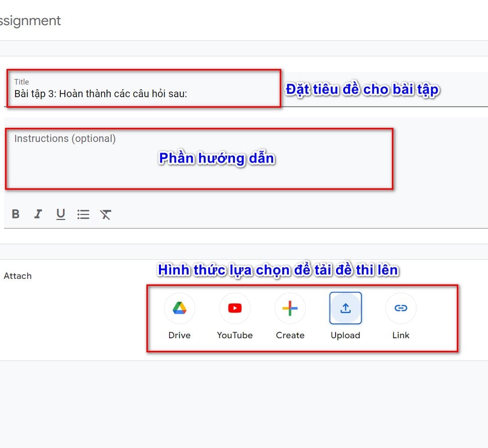This screenshot has height=448, width=488.
Task: Click the Create label text
Action: tap(290, 335)
